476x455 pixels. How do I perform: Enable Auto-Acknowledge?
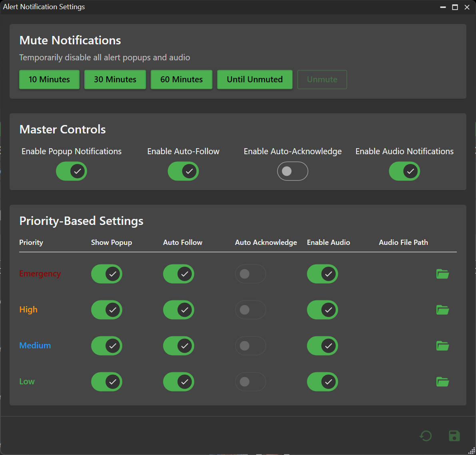pos(293,171)
